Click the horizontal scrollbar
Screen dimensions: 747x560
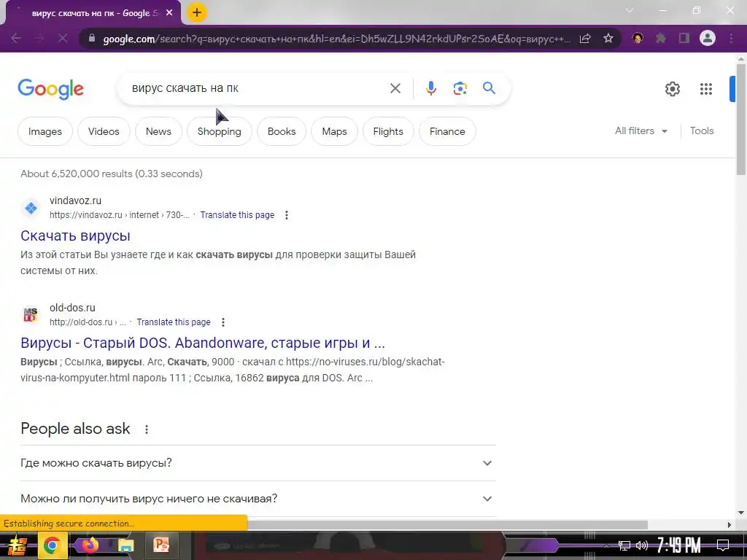[x=447, y=525]
